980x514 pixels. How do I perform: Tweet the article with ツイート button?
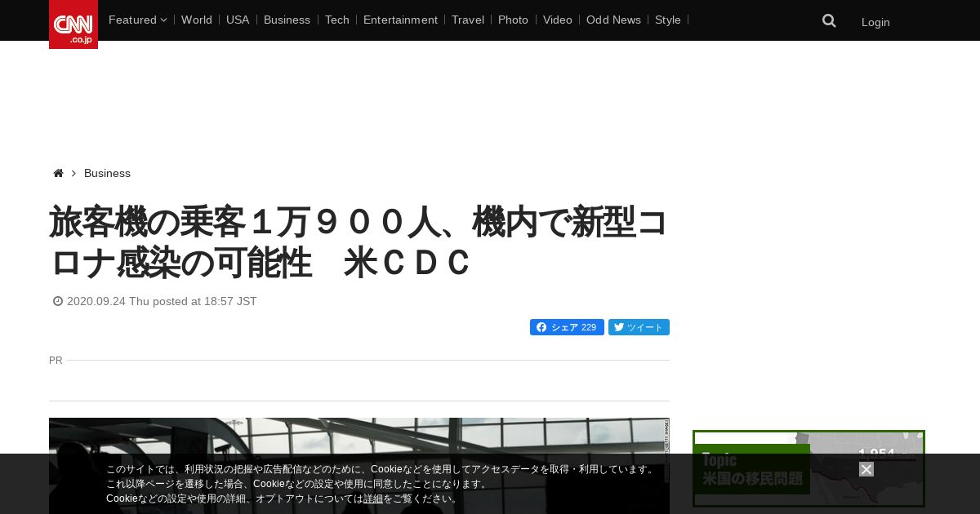(x=639, y=327)
